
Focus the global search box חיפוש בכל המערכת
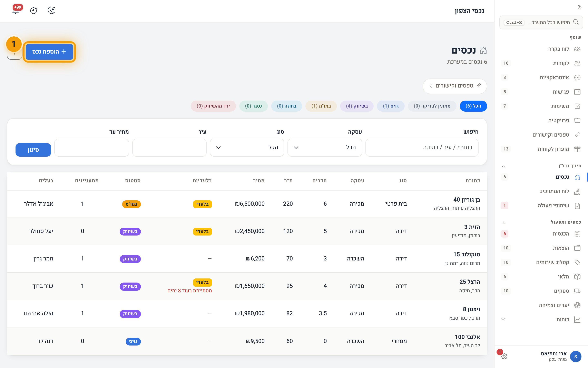tap(541, 22)
